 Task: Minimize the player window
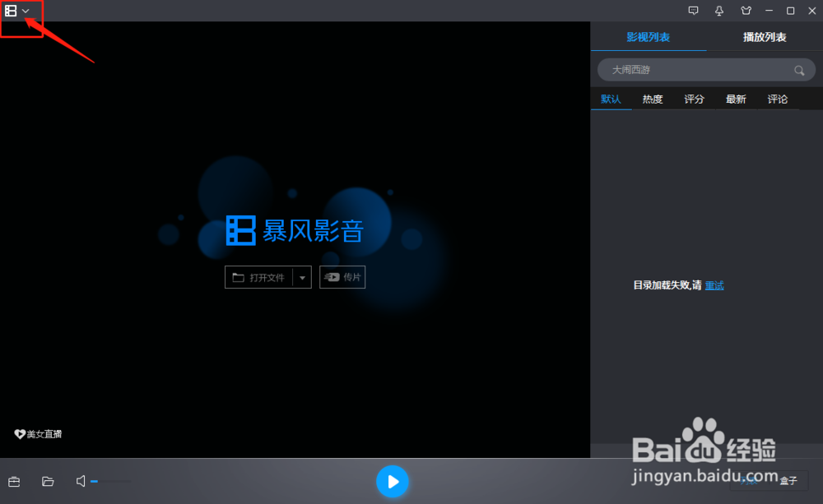tap(769, 11)
